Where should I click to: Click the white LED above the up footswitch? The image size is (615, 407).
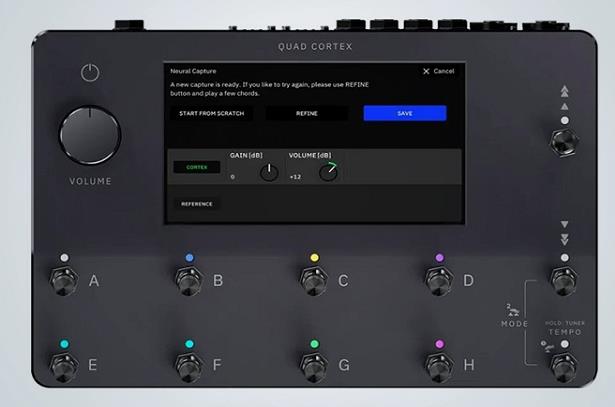coord(564,120)
